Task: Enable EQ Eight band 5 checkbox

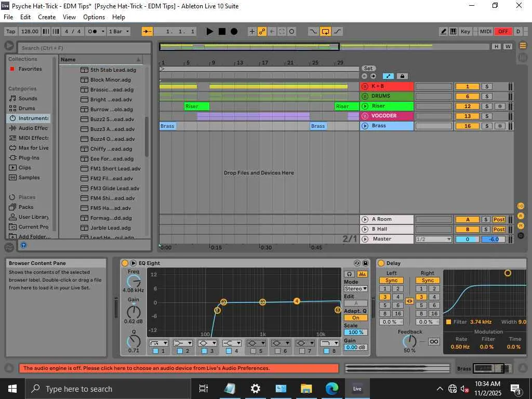Action: pos(253,351)
